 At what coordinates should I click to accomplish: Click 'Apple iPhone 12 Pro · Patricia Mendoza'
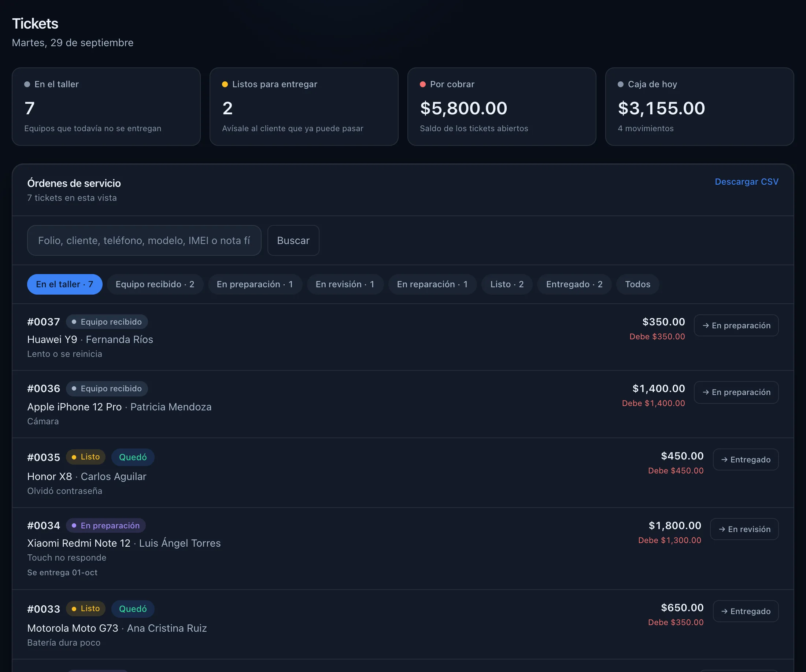pyautogui.click(x=119, y=407)
